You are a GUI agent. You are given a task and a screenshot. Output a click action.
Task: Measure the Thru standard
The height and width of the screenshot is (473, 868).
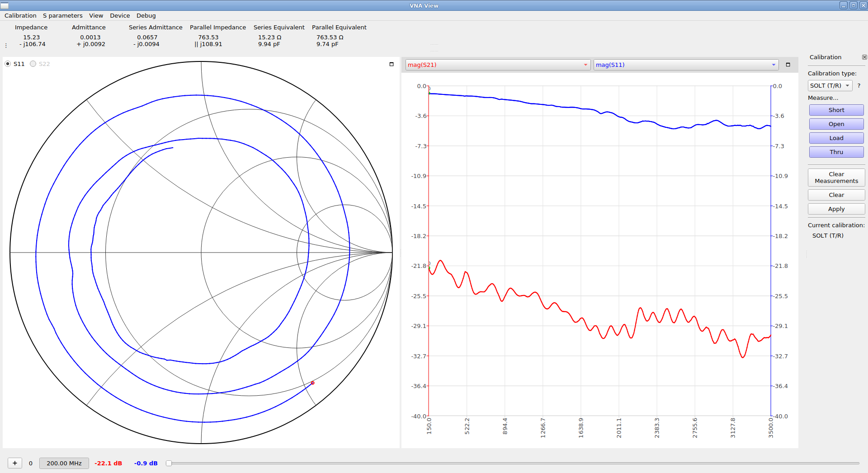836,152
